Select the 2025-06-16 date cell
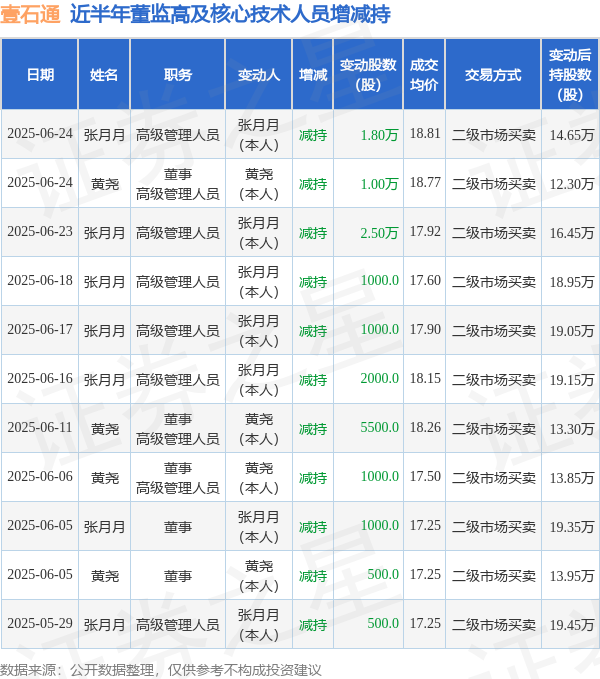600x679 pixels. tap(40, 378)
